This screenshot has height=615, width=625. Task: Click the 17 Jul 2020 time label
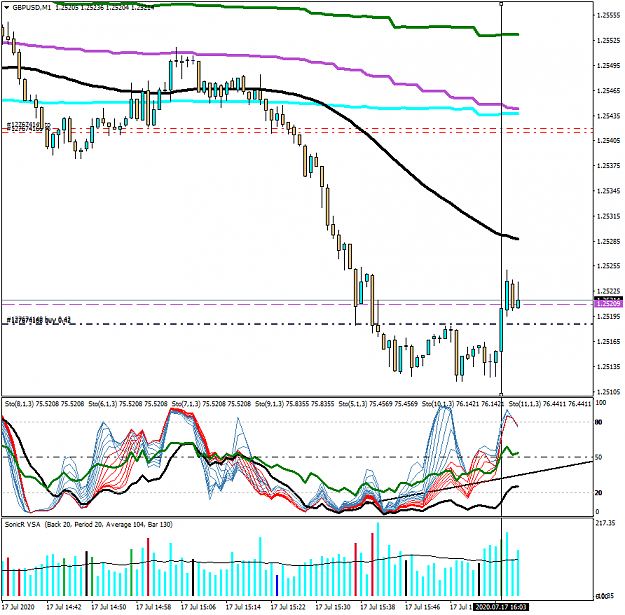click(x=18, y=607)
